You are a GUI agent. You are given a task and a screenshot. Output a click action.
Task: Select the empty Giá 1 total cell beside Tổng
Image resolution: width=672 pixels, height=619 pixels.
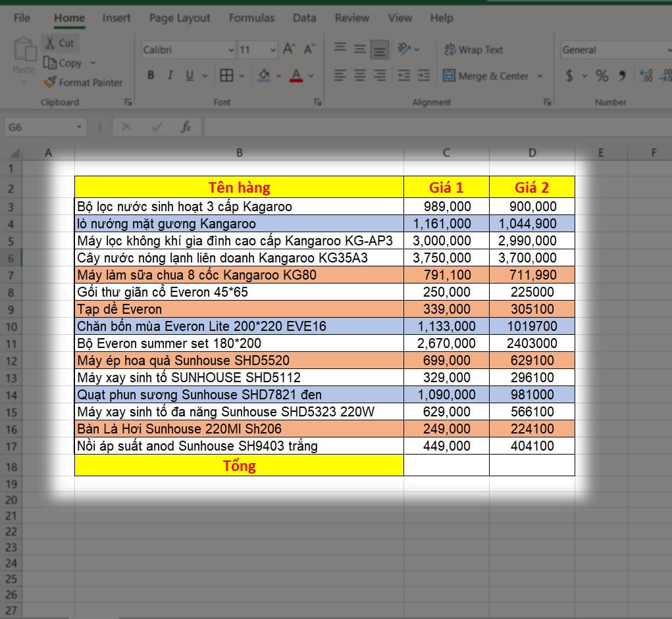point(446,465)
